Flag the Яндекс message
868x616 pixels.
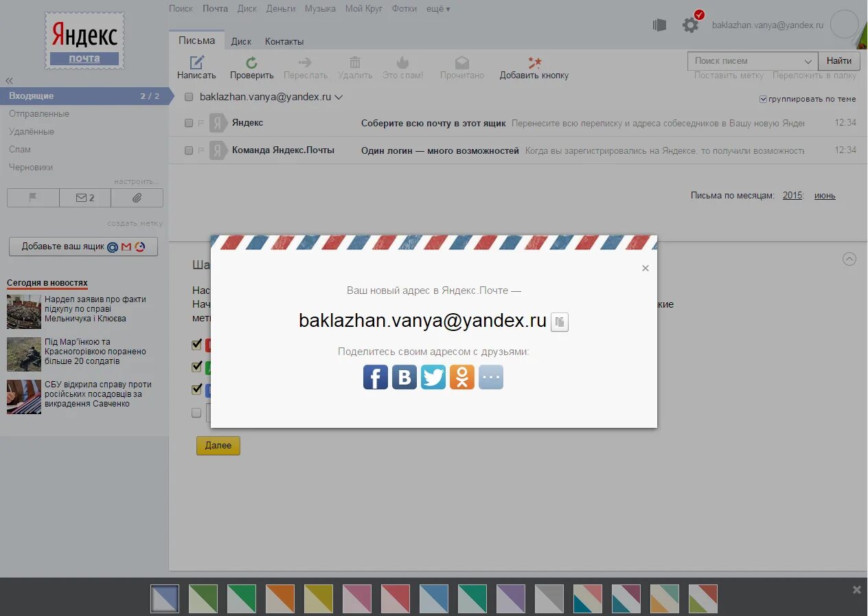[x=201, y=123]
